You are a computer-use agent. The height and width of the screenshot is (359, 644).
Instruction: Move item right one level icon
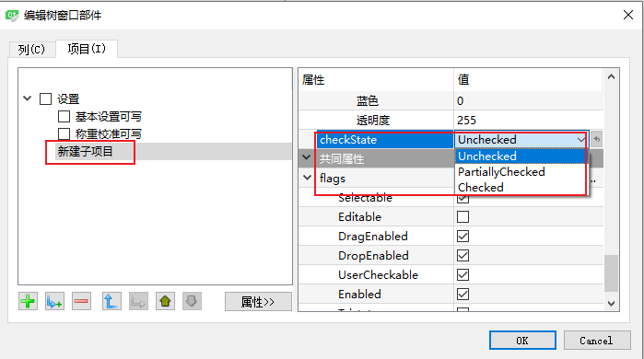(138, 302)
